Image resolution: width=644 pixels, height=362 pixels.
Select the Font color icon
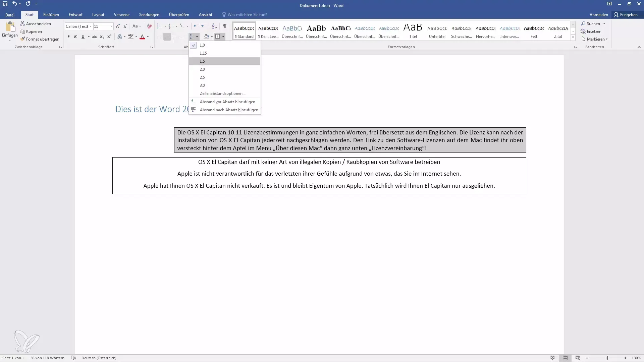tap(143, 37)
